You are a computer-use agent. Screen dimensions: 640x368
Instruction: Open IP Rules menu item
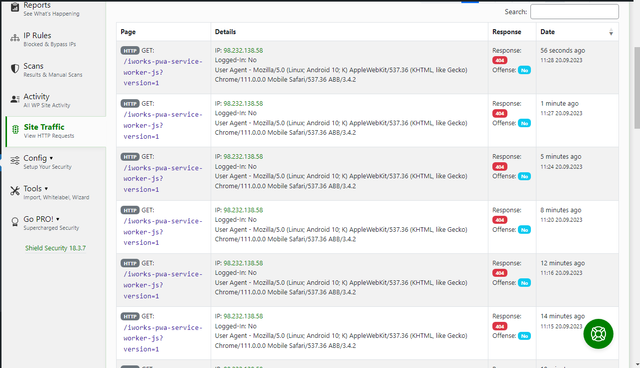[56, 39]
